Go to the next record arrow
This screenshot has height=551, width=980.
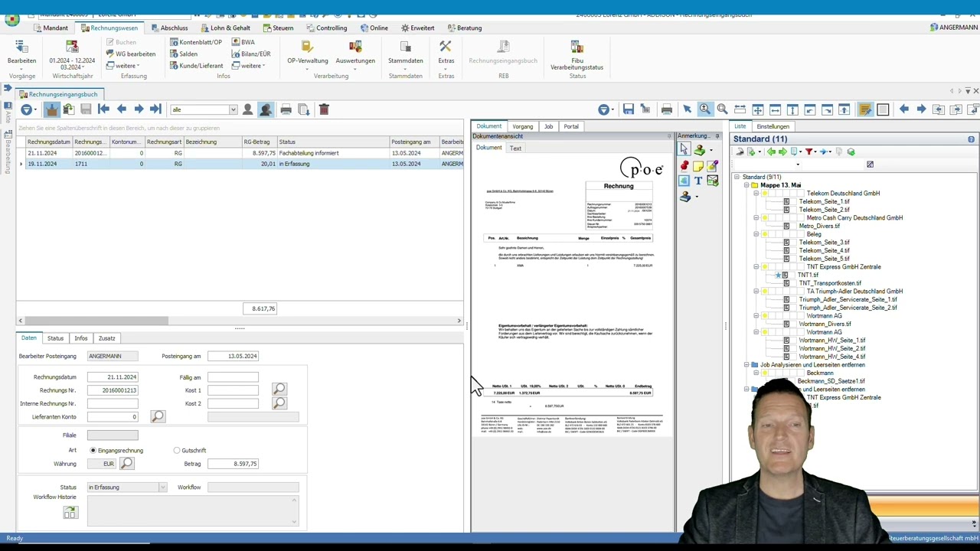[139, 109]
